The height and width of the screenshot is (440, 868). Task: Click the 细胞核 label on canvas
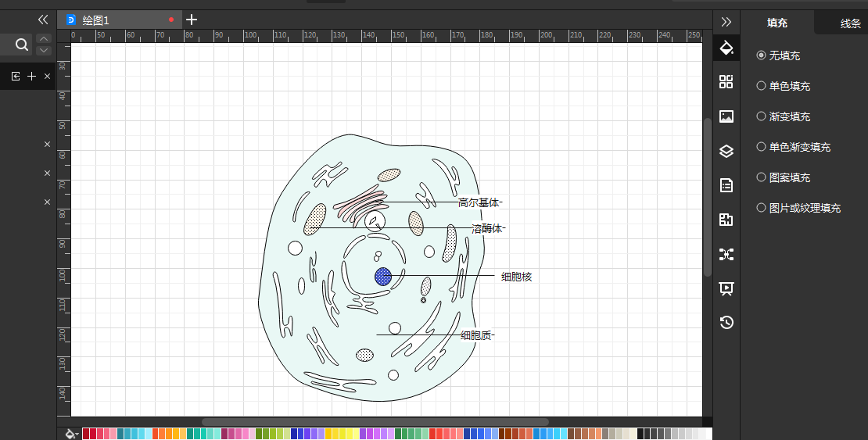click(x=516, y=277)
